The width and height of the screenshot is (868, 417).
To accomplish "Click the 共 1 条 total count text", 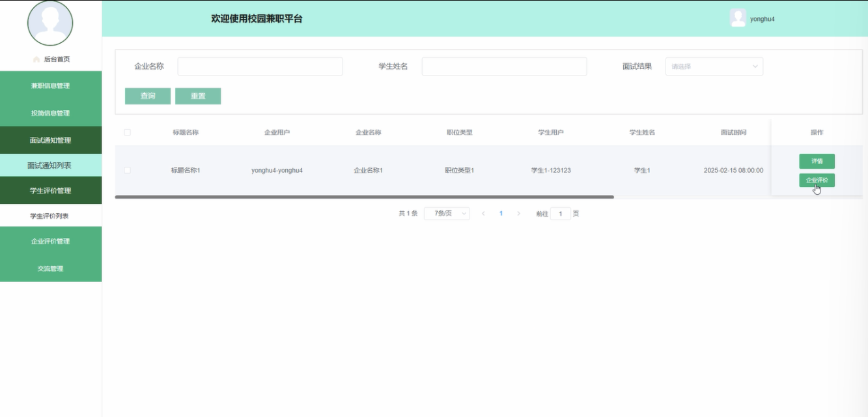I will coord(408,214).
